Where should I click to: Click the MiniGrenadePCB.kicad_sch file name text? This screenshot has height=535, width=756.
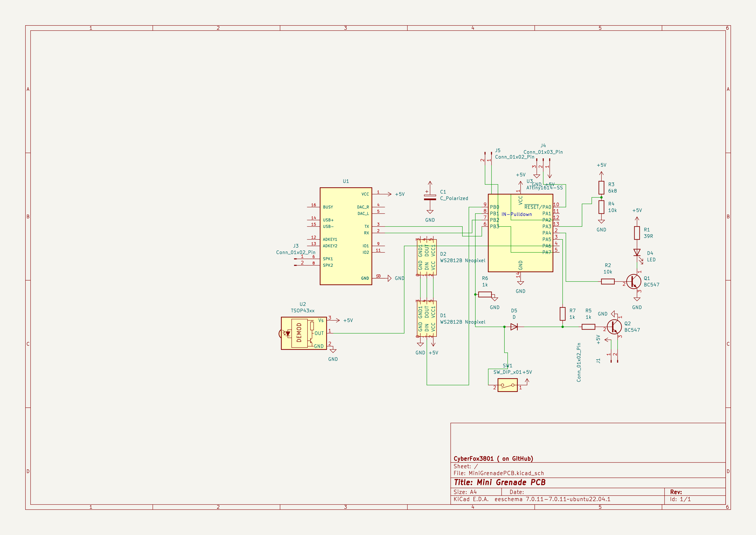point(506,473)
